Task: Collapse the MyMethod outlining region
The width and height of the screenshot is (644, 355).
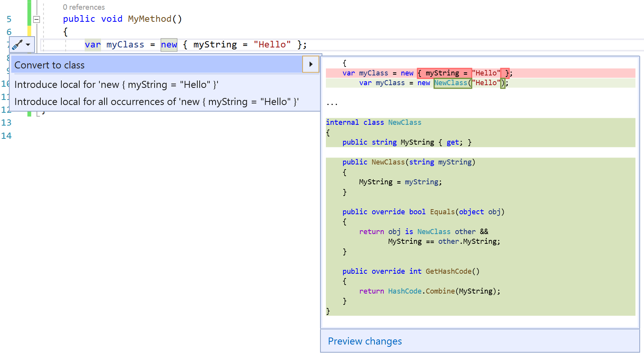Action: (36, 19)
